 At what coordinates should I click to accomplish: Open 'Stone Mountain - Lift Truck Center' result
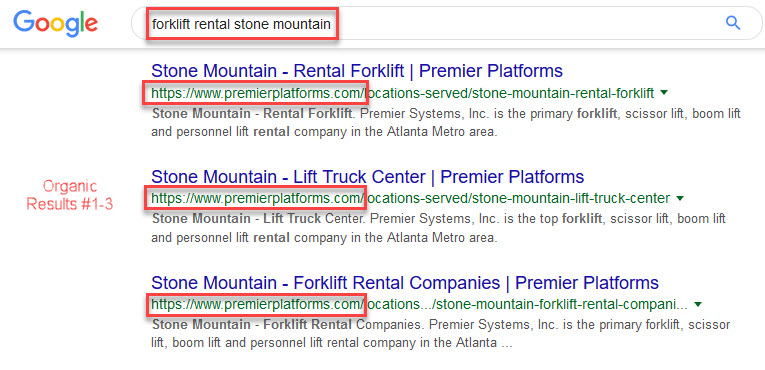click(367, 177)
